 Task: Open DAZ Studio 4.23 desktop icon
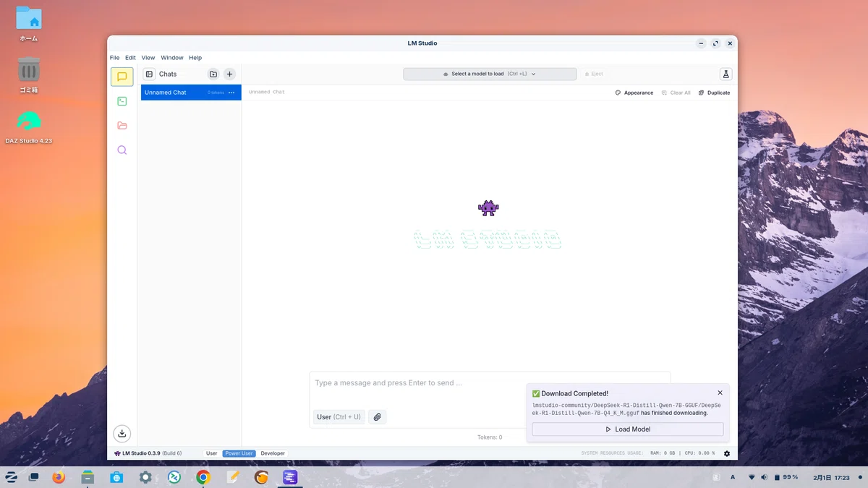tap(29, 127)
